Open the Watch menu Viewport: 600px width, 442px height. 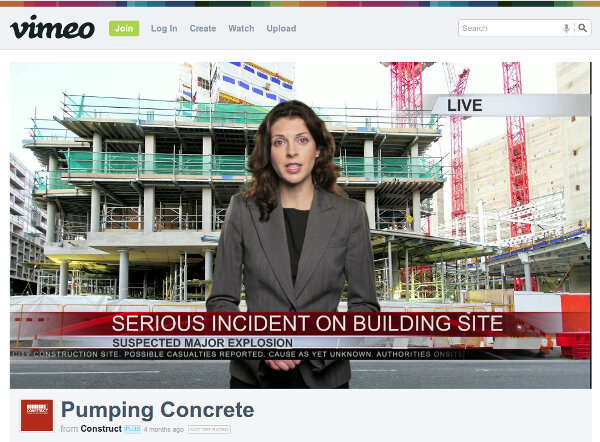coord(241,28)
